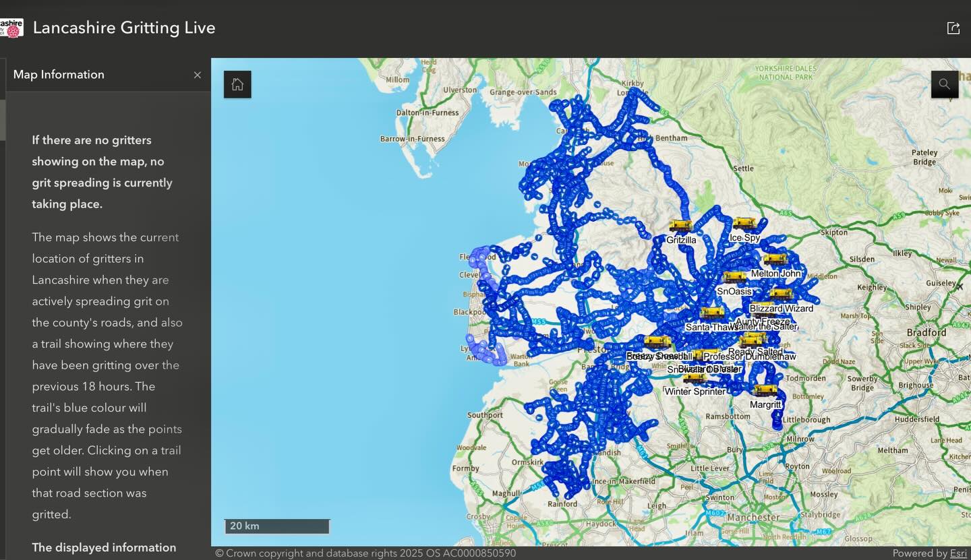Click the Crown copyright attribution text
Viewport: 971px width, 560px height.
[x=364, y=553]
